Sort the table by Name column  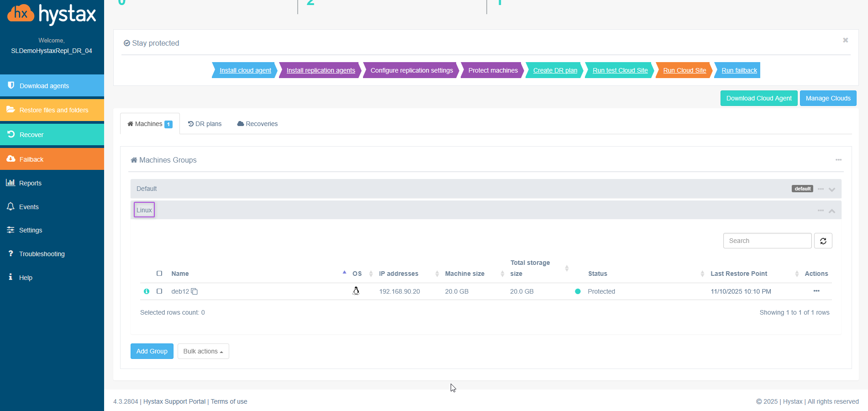coord(180,274)
